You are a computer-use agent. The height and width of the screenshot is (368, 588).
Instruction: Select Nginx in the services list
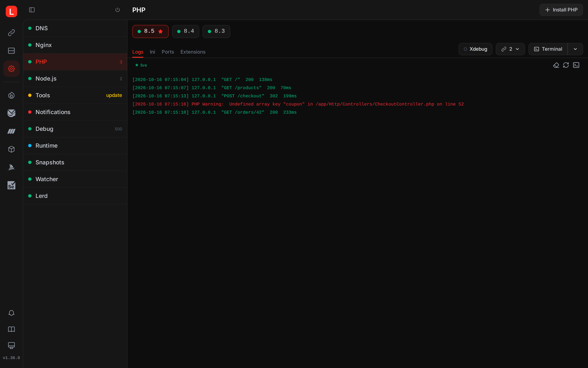pyautogui.click(x=75, y=45)
